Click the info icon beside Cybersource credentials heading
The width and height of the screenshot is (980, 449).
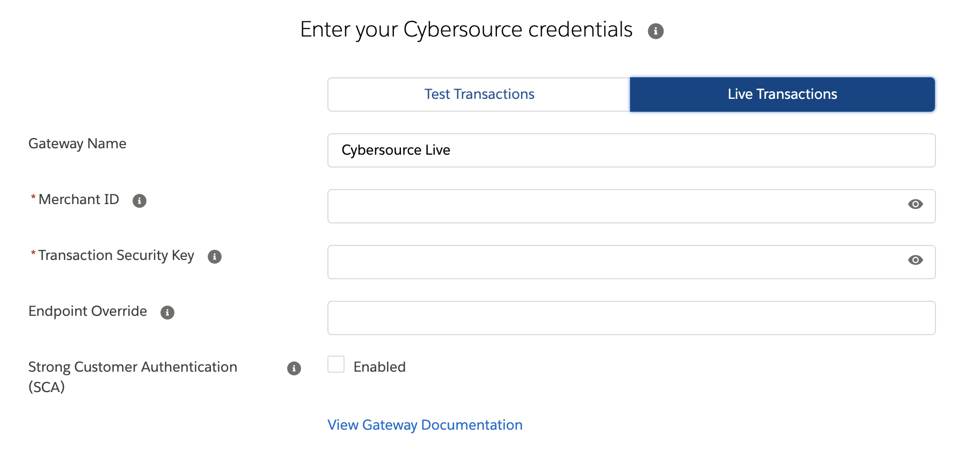tap(656, 31)
